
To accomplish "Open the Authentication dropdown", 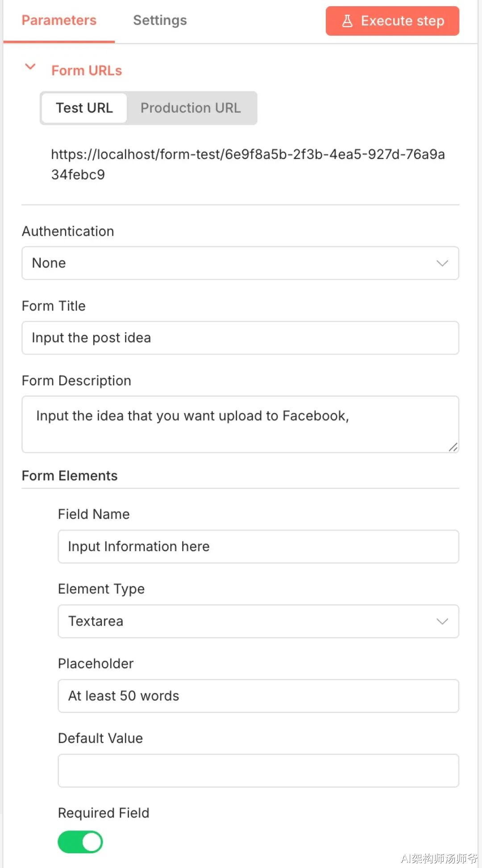I will tap(240, 263).
